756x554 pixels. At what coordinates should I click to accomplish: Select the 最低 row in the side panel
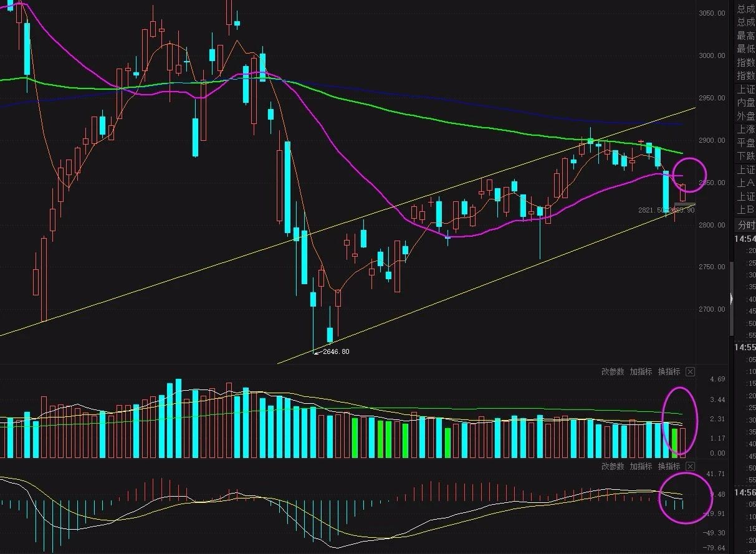point(746,49)
